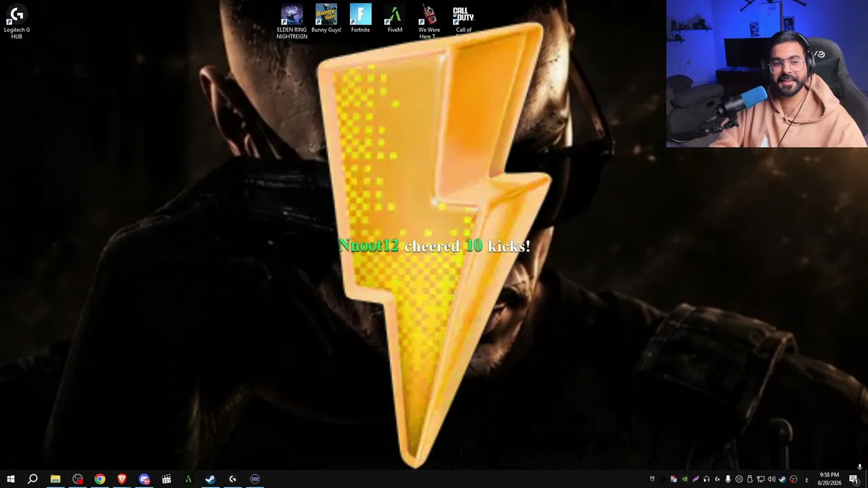Click the Safely Remove Hardware USB icon
Viewport: 868px width, 488px height.
749,479
